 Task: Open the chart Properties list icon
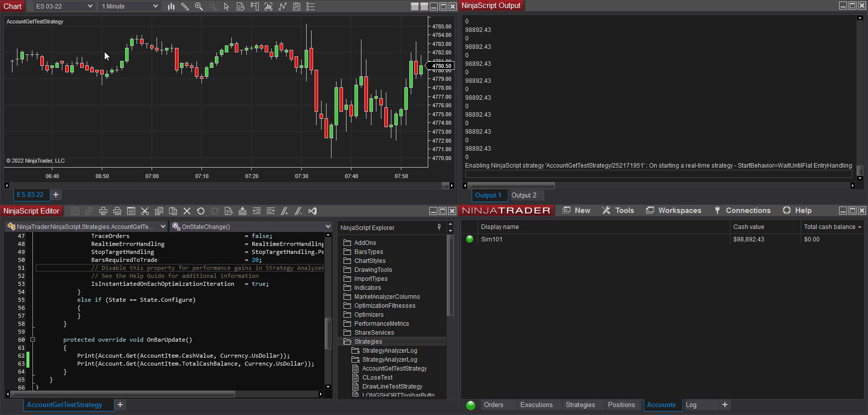(x=311, y=6)
